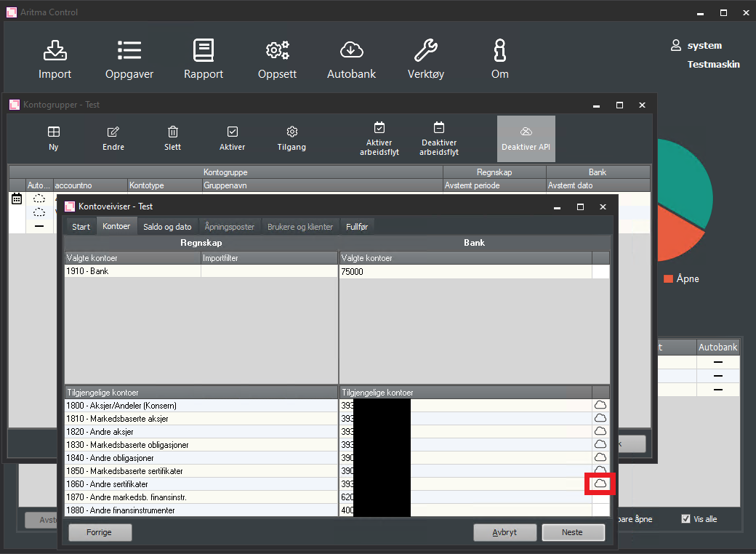Image resolution: width=756 pixels, height=554 pixels.
Task: Open Oppgaver task list
Action: pyautogui.click(x=129, y=59)
